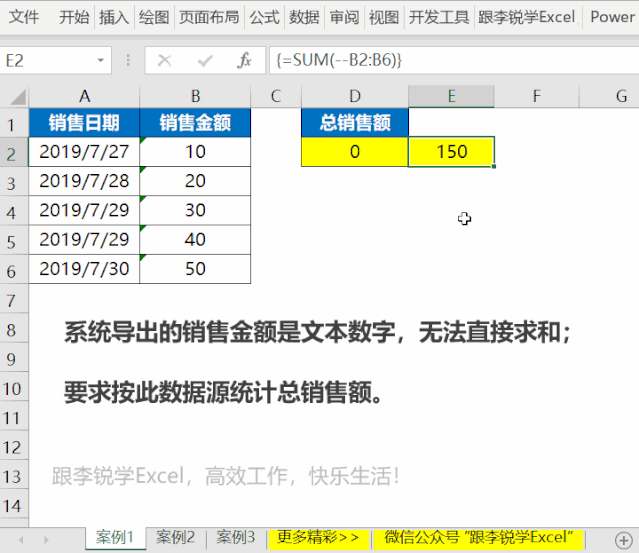Image resolution: width=639 pixels, height=553 pixels.
Task: Select sales amount cell 30
Action: click(x=195, y=210)
